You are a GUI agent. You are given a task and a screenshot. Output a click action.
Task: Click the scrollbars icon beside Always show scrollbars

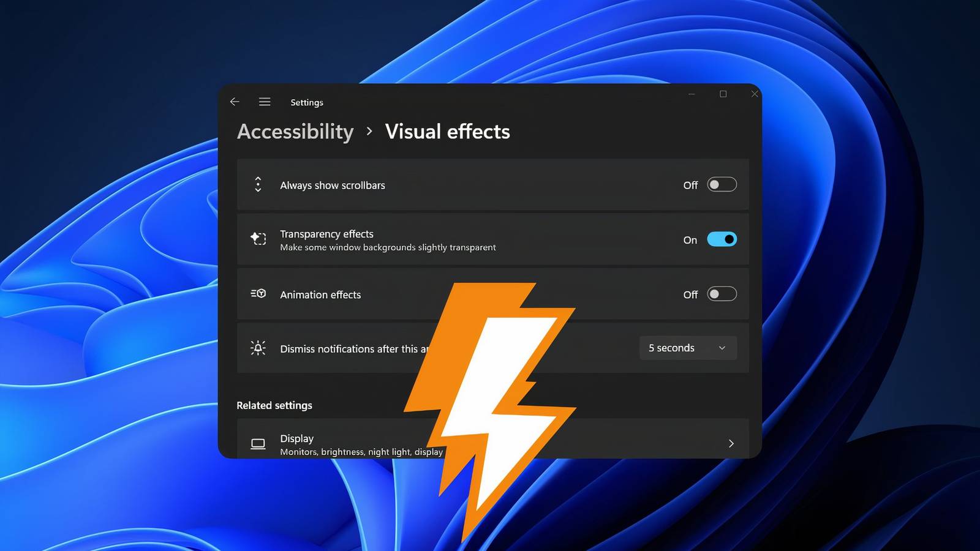258,184
